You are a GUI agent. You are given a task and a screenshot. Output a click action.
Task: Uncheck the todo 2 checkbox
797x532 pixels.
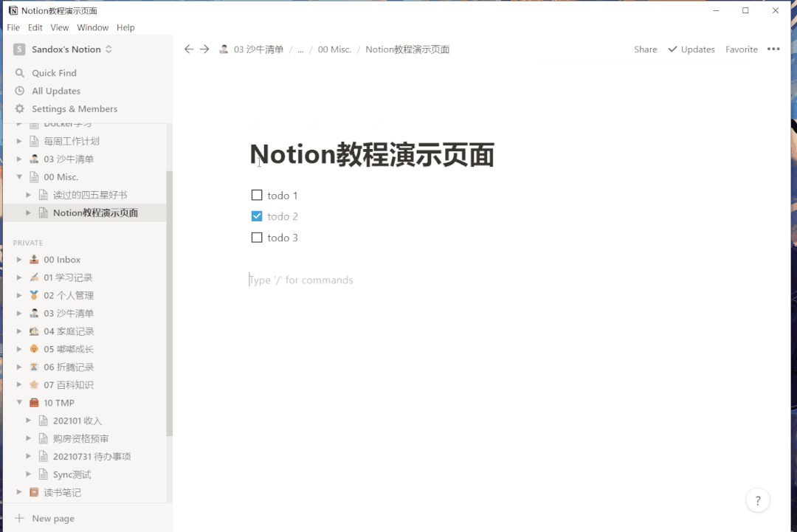point(257,216)
